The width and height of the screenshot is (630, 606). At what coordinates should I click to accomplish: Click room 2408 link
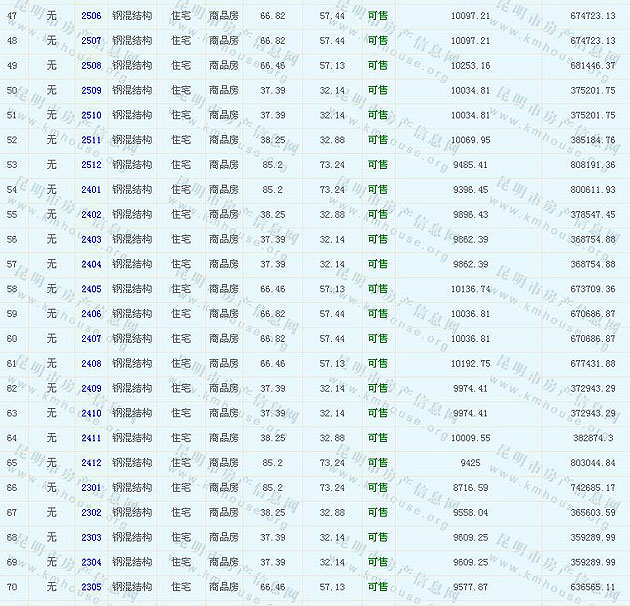pyautogui.click(x=91, y=364)
